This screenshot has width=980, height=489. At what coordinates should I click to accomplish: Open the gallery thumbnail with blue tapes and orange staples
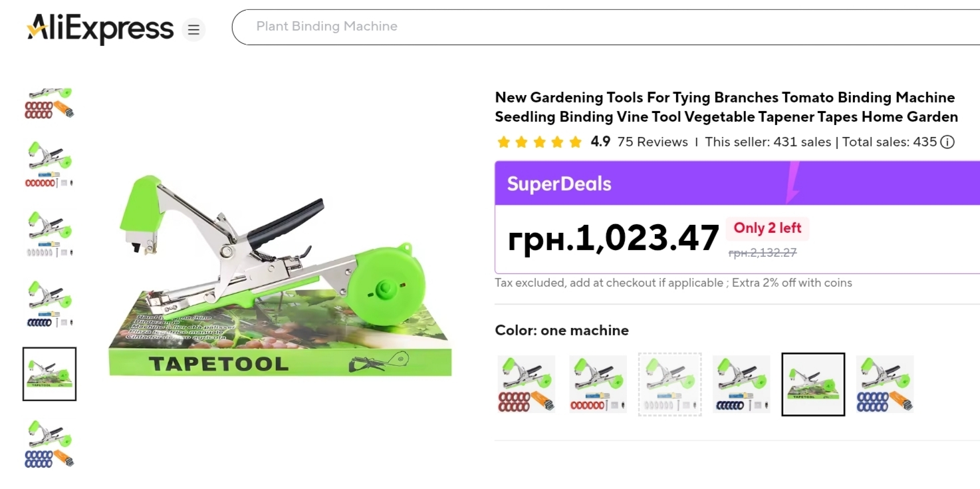(50, 443)
